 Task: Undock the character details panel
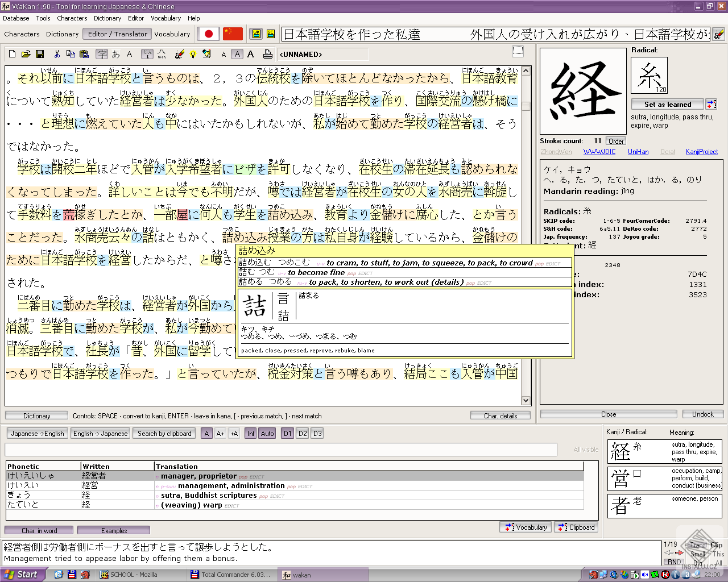click(x=703, y=414)
